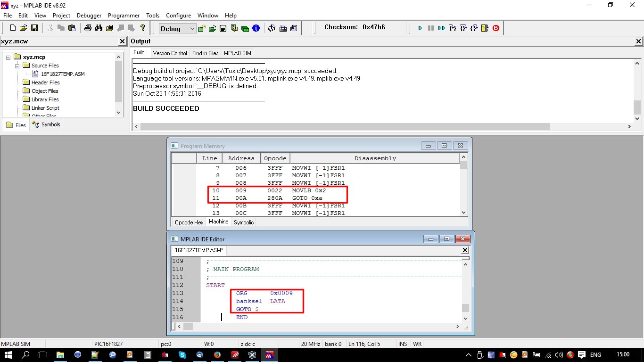Click the Make build icon

272,28
